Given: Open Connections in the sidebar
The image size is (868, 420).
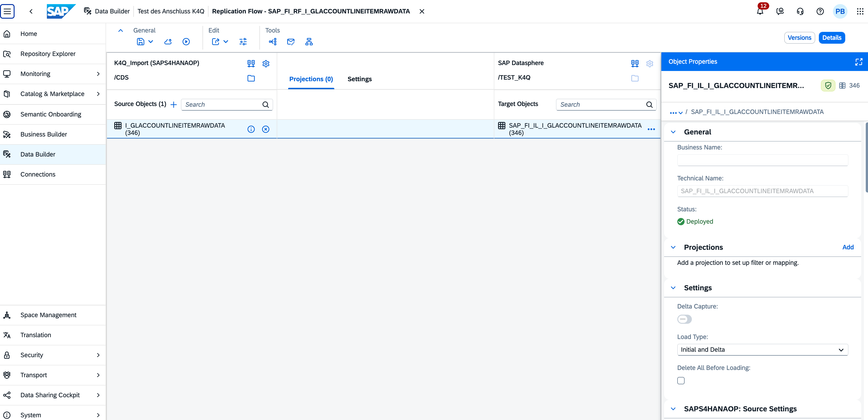Looking at the screenshot, I should pyautogui.click(x=53, y=175).
